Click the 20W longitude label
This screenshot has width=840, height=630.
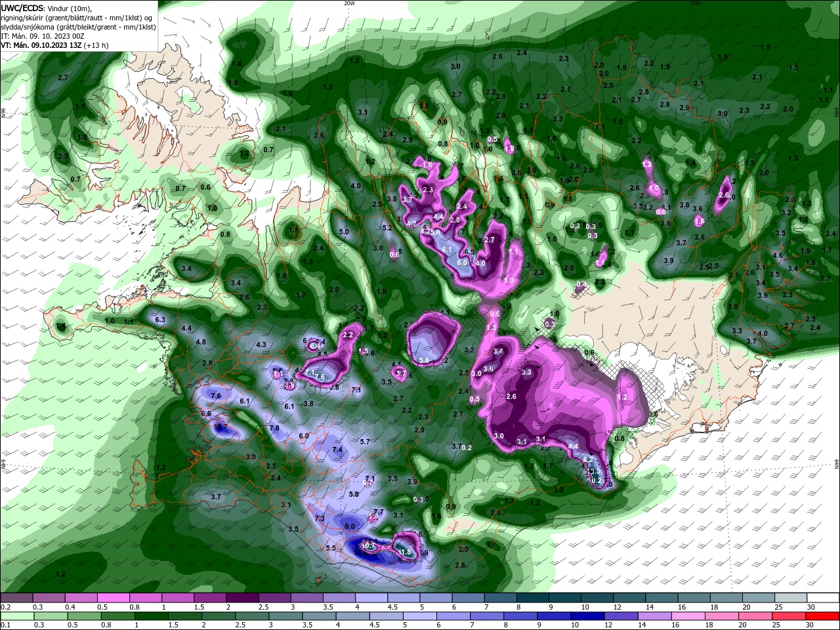pyautogui.click(x=349, y=3)
